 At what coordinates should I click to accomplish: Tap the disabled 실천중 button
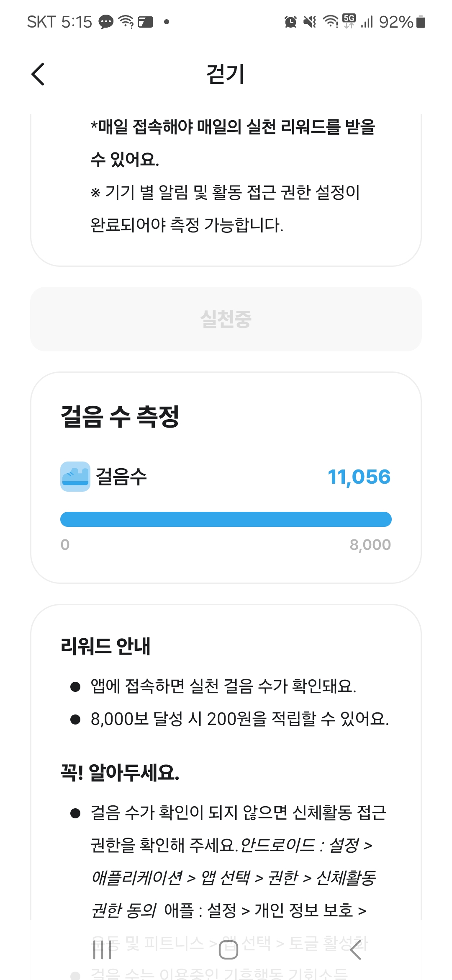[226, 319]
